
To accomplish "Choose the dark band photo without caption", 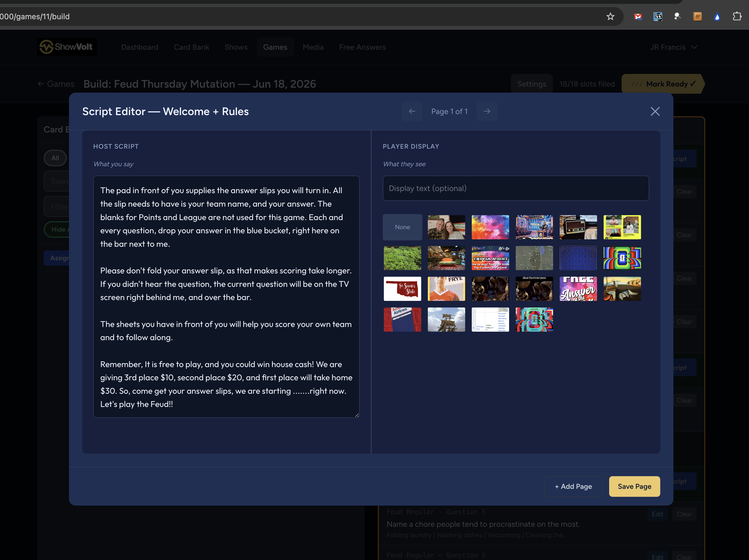I will click(x=490, y=289).
